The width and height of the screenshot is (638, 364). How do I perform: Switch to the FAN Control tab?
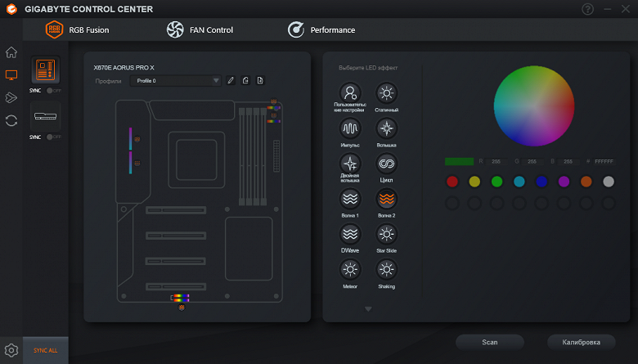[x=200, y=29]
